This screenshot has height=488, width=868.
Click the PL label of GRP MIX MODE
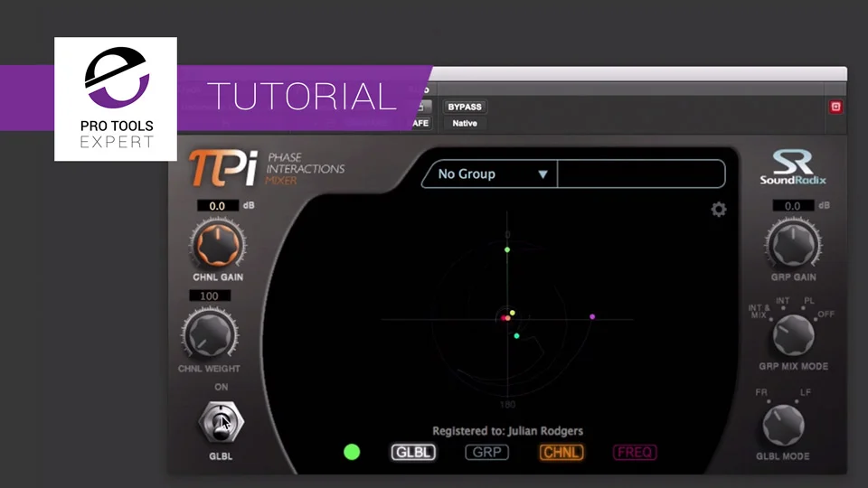[x=808, y=300]
